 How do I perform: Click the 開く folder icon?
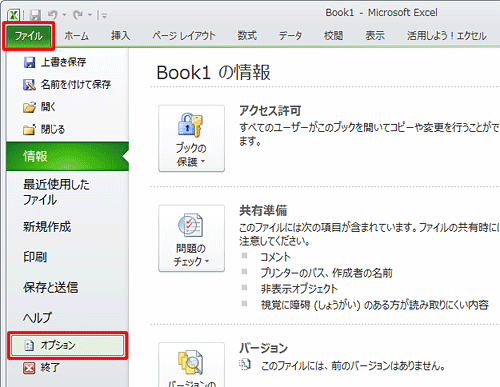coord(29,107)
